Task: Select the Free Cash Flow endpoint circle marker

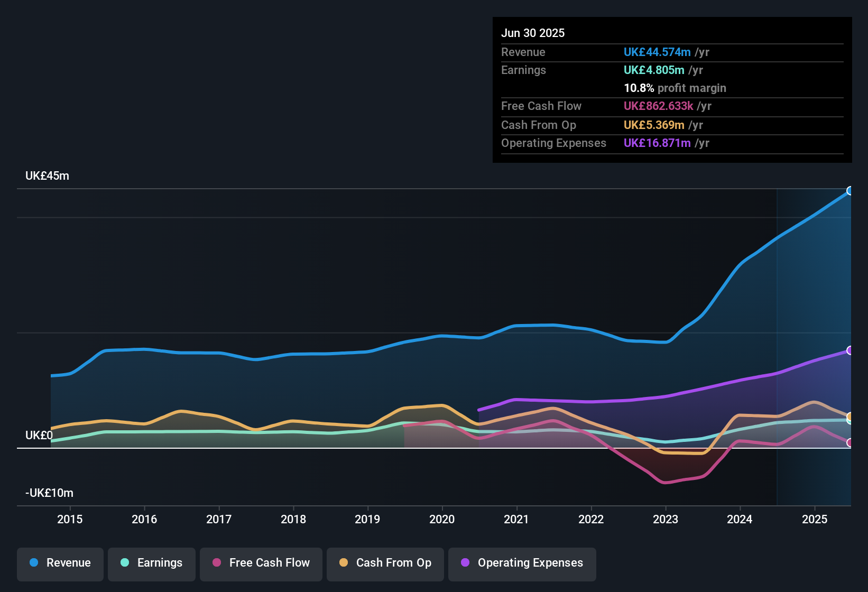Action: pyautogui.click(x=849, y=443)
